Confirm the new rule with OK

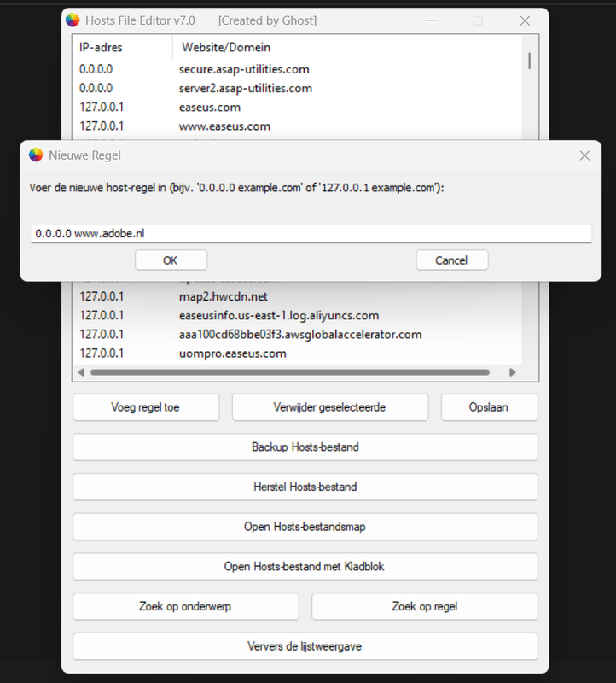171,260
